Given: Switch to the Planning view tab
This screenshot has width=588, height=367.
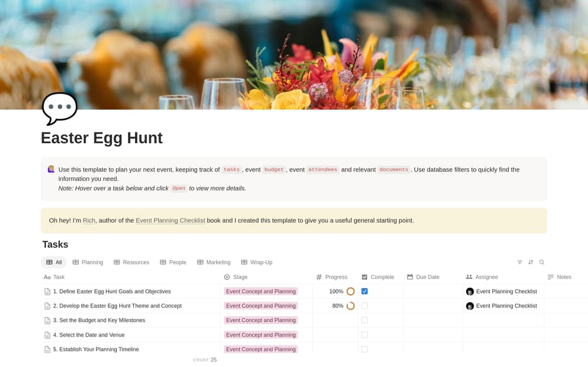Looking at the screenshot, I should [88, 262].
